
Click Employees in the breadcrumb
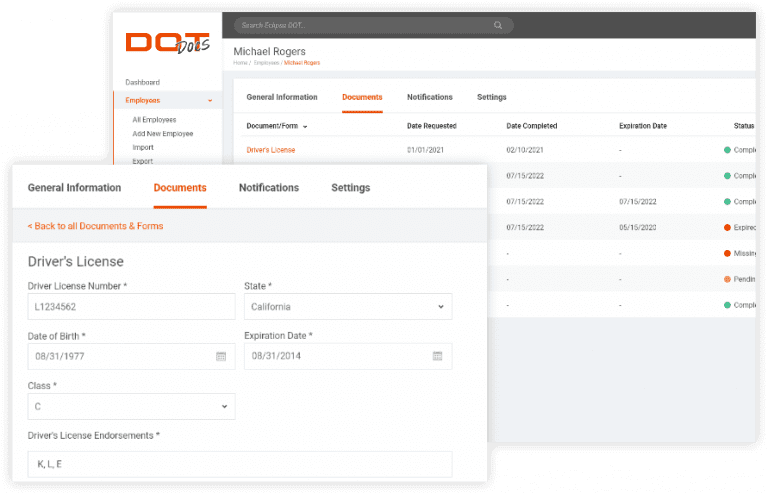[x=266, y=63]
